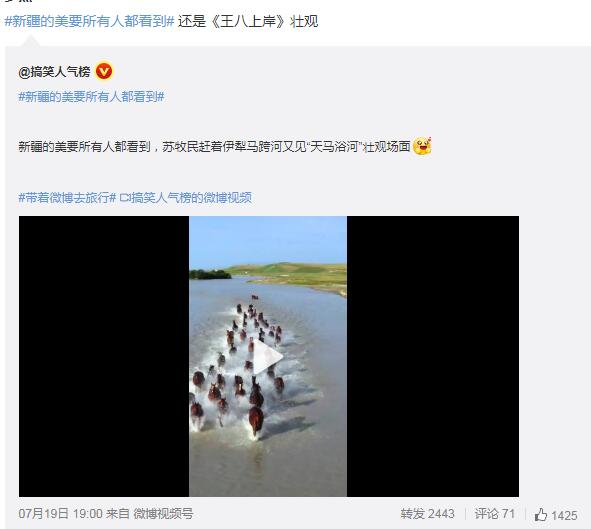
Task: Open the @搞笑人气榜 profile
Action: pos(54,72)
